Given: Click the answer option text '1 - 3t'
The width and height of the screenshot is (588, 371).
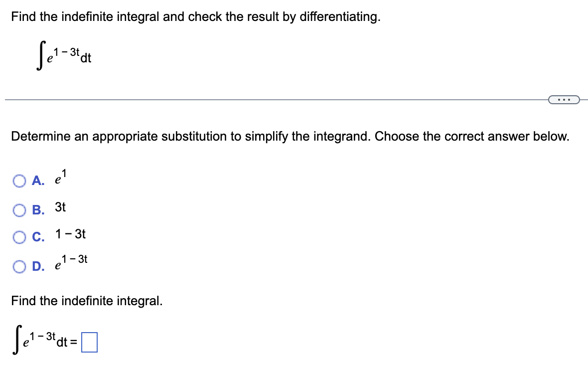Looking at the screenshot, I should coord(70,234).
